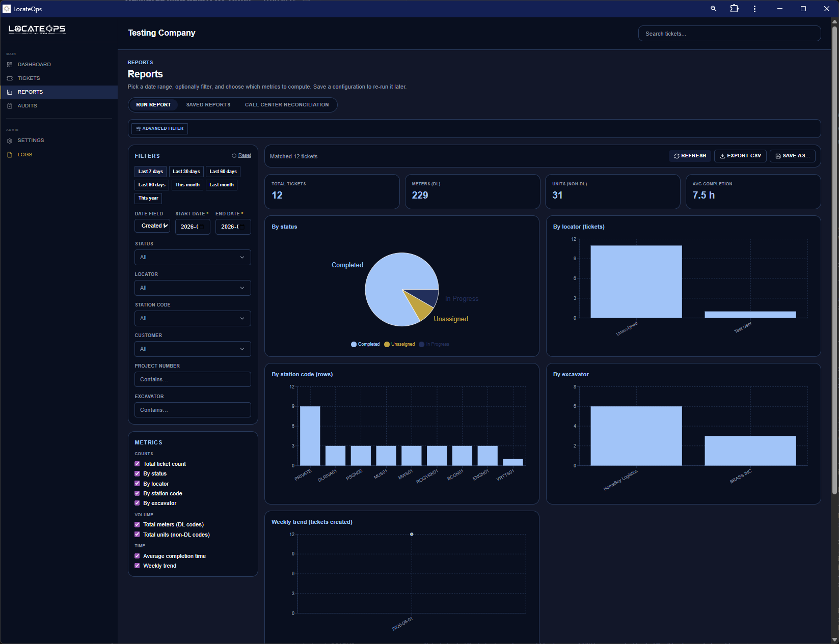This screenshot has height=644, width=839.
Task: Uncheck Total meters (DL codes)
Action: [137, 524]
